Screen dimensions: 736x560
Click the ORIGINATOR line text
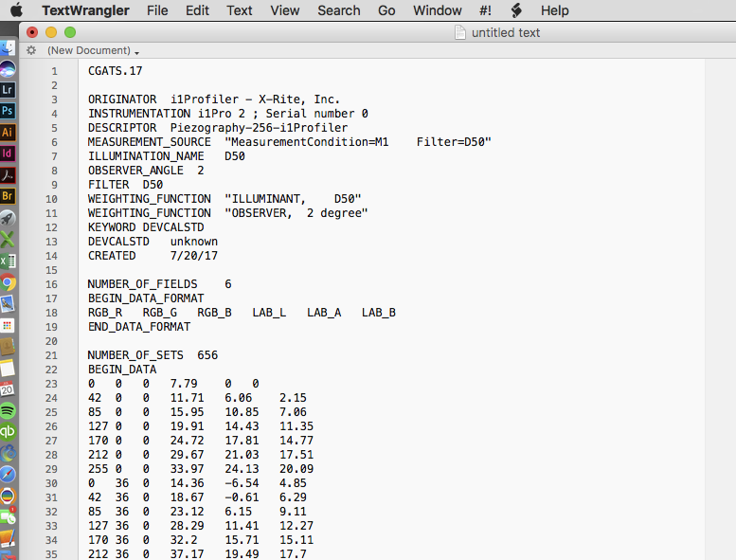pos(213,99)
